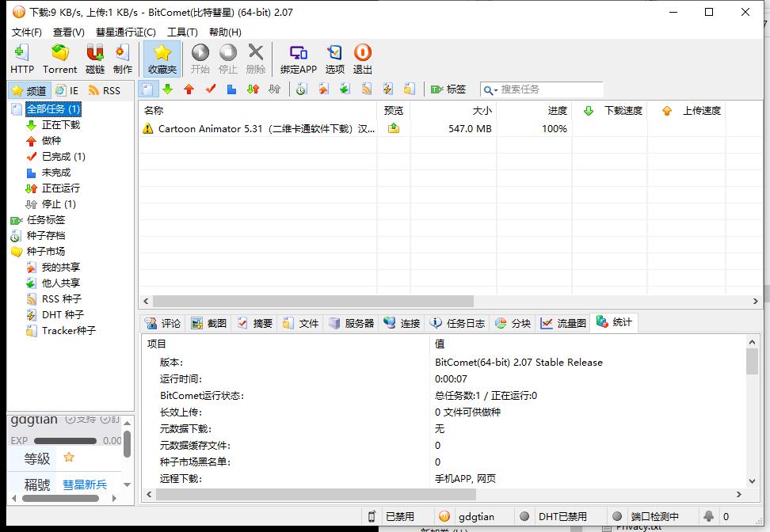Open the 工具(T) menu

click(x=182, y=32)
